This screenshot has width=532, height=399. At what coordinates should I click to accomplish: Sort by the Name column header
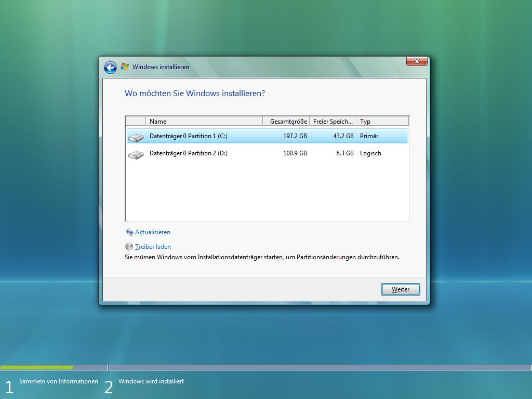point(204,121)
